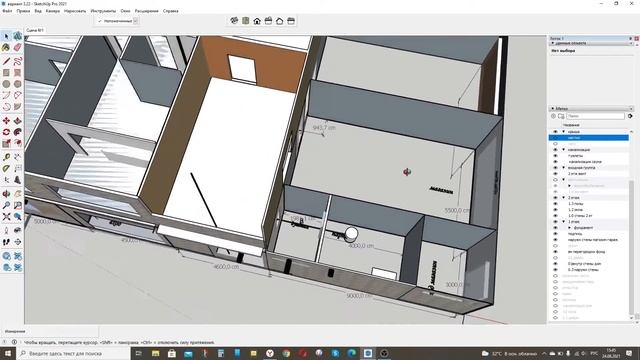Click the Windows taskbar search box
Screen dimensions: 640x360
tap(73, 353)
